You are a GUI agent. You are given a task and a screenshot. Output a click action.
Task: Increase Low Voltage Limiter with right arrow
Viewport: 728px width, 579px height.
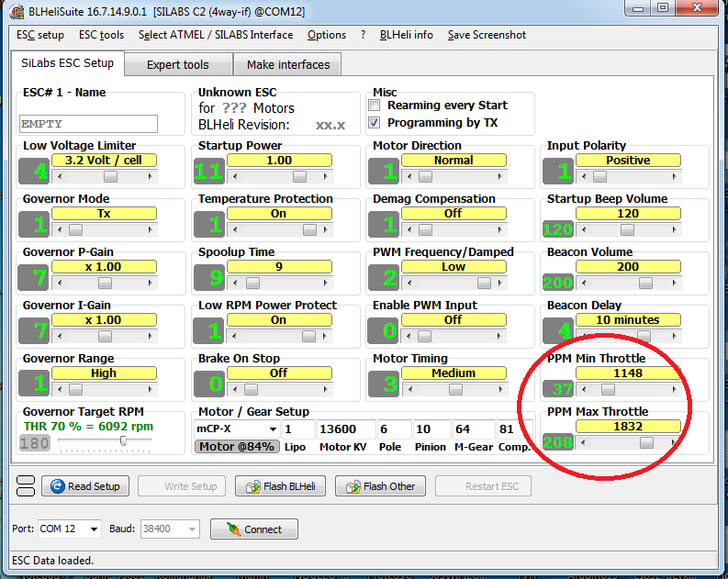(x=150, y=176)
